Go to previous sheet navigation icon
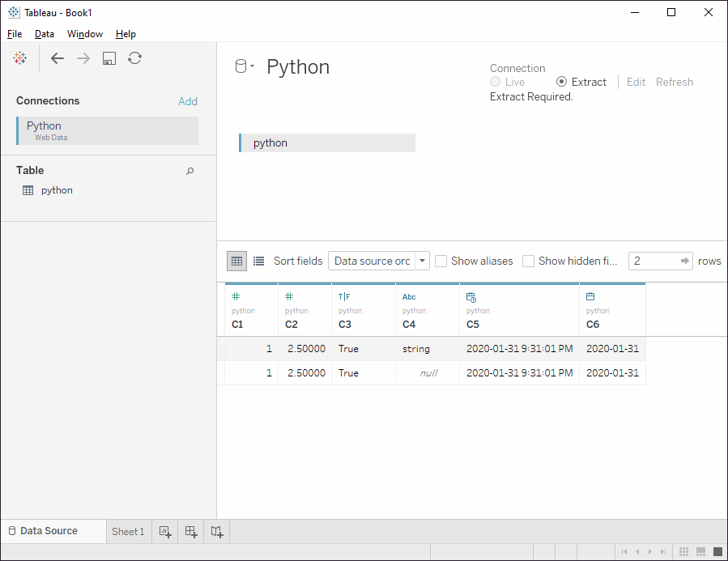 click(637, 552)
